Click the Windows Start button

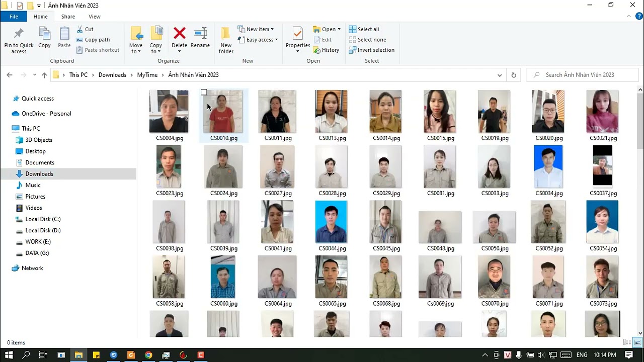click(9, 355)
